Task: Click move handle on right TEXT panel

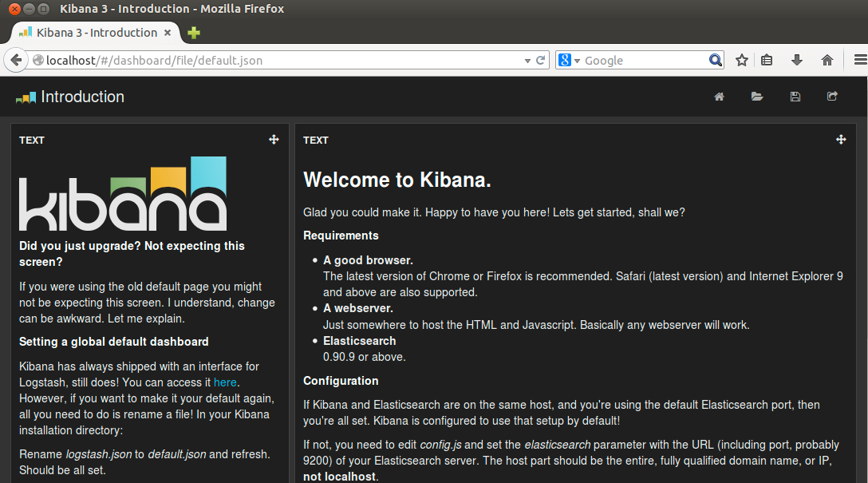Action: 841,140
